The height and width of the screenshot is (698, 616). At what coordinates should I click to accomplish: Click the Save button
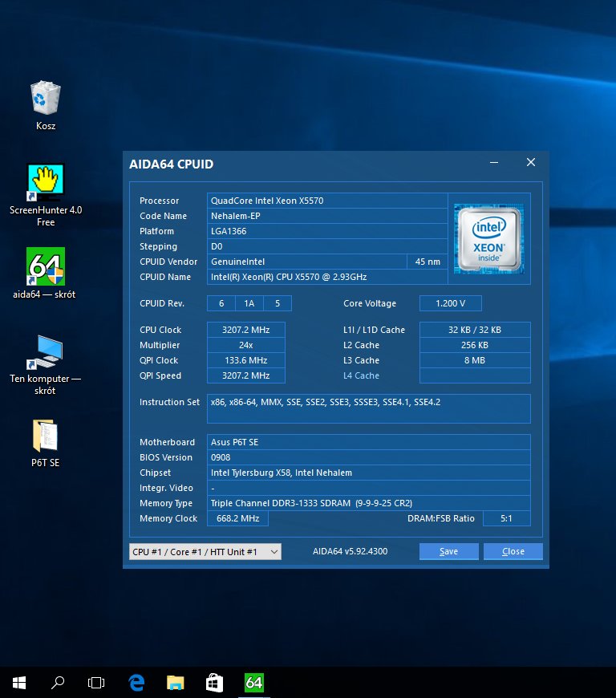(448, 551)
